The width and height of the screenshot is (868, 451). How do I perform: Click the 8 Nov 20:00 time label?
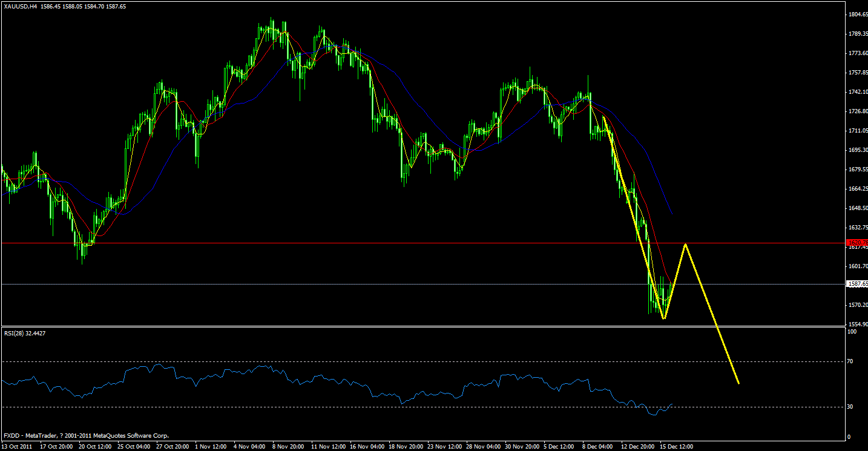(x=287, y=446)
